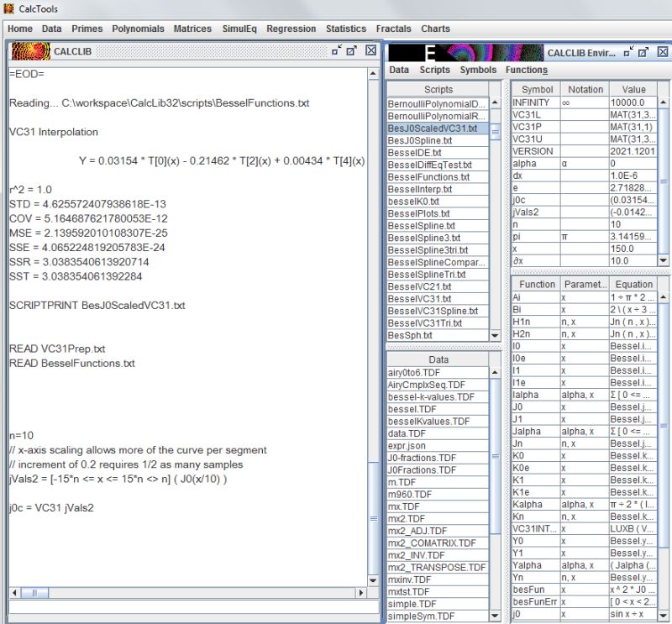Open the Regression menu
Viewport: 672px width, 624px height.
(x=291, y=29)
